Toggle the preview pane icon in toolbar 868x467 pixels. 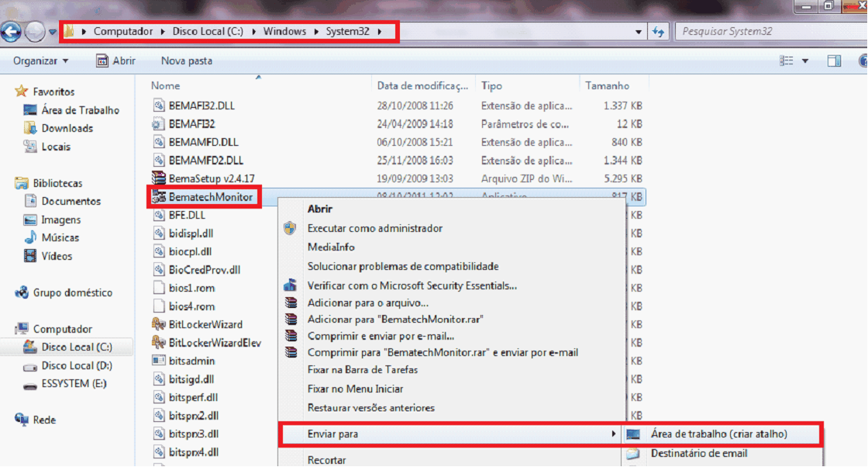click(834, 61)
